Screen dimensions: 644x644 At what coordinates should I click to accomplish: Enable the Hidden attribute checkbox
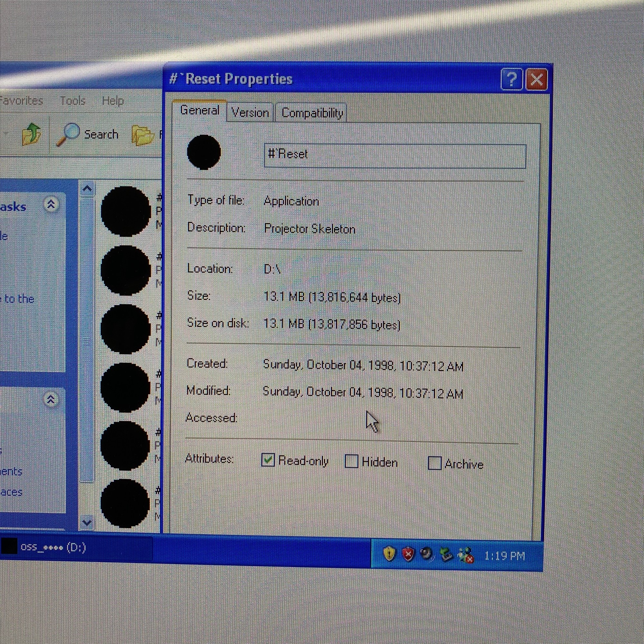tap(351, 462)
